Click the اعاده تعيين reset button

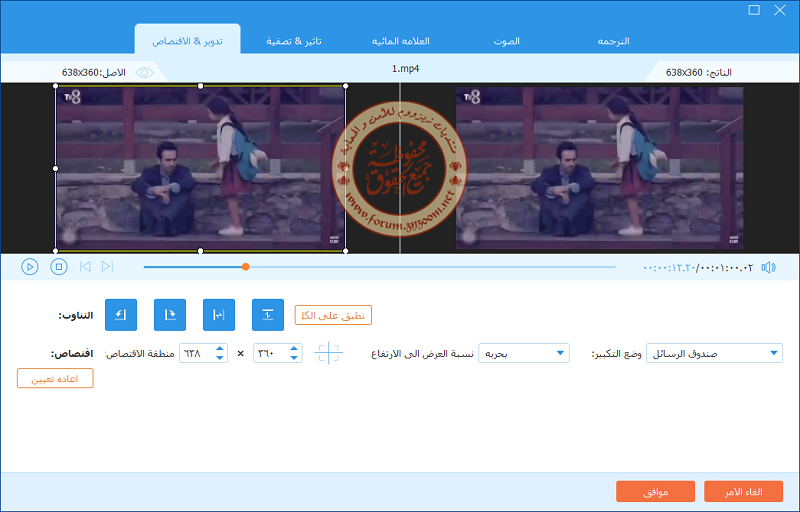(x=55, y=378)
